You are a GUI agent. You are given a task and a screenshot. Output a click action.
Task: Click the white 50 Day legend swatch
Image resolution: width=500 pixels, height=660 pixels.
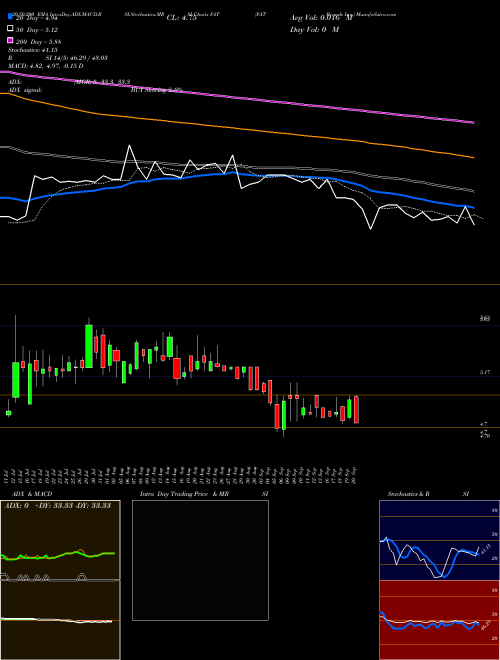[x=11, y=29]
